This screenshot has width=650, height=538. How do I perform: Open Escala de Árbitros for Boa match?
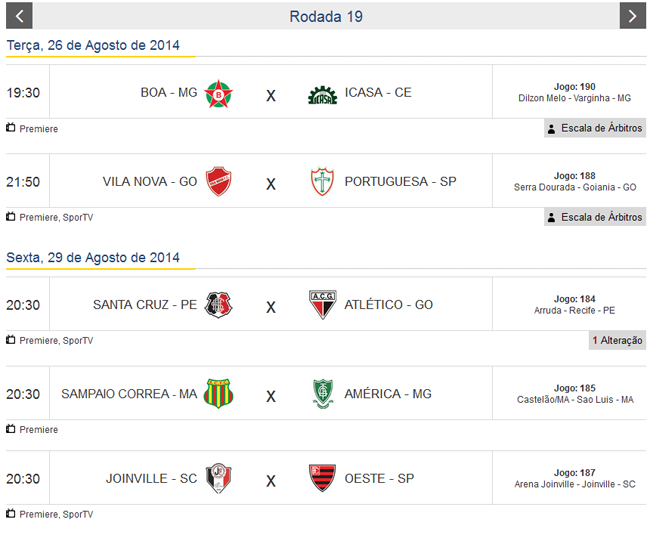point(595,129)
